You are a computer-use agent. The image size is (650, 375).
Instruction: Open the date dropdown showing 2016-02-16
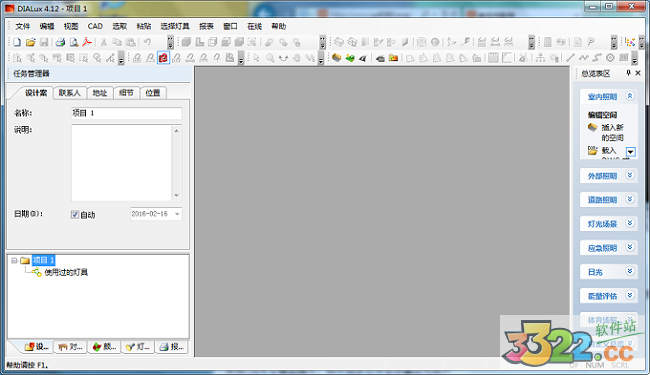point(177,214)
